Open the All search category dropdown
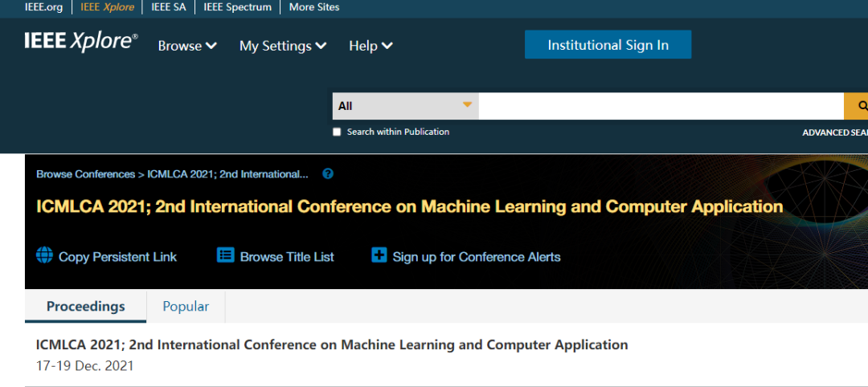 (405, 106)
